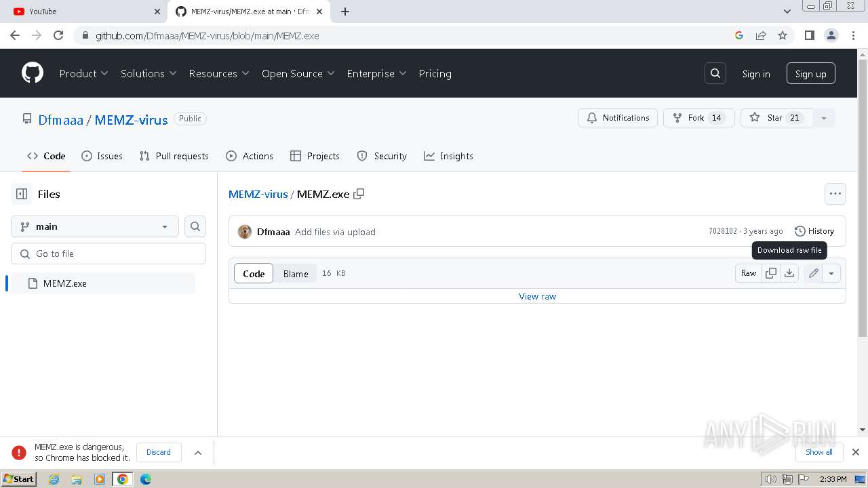Open Pull requests tab
This screenshot has width=868, height=488.
(174, 156)
